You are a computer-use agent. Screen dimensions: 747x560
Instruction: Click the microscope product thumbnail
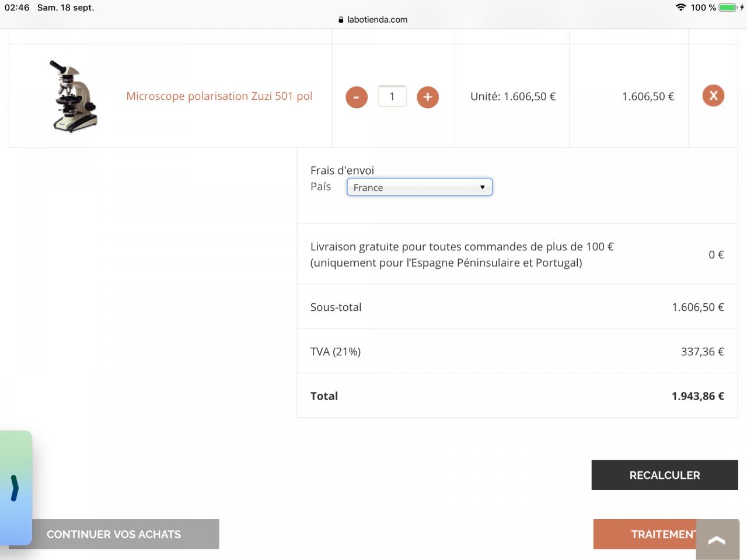[x=73, y=96]
